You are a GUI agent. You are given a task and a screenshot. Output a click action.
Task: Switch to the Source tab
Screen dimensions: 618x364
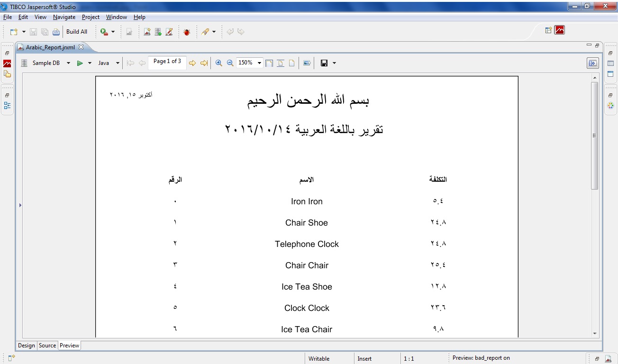pyautogui.click(x=47, y=346)
